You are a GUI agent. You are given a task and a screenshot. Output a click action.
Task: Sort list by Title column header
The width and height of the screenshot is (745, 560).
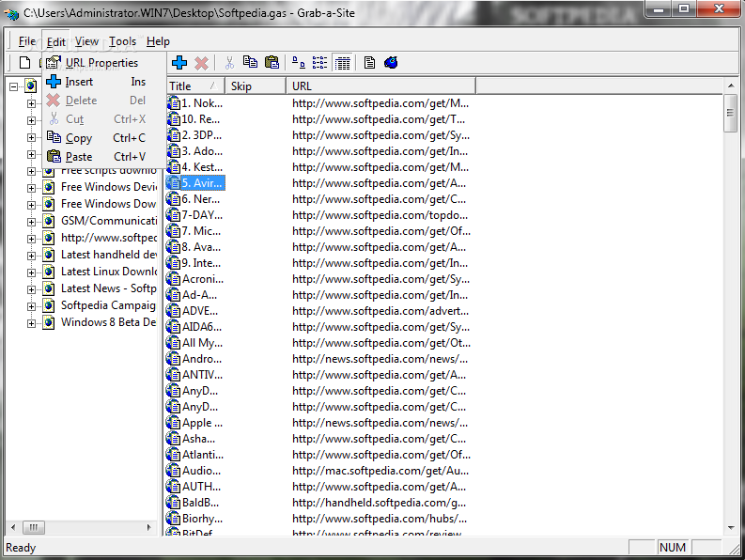(195, 86)
